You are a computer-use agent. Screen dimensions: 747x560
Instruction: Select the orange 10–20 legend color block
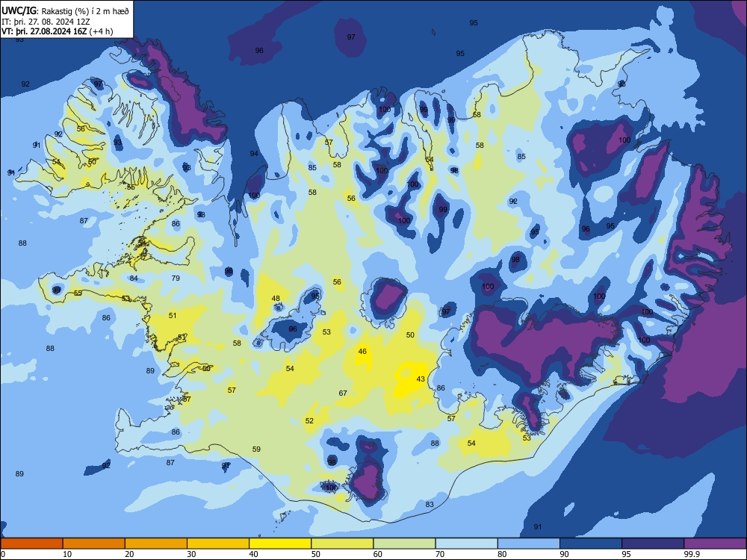pyautogui.click(x=94, y=544)
